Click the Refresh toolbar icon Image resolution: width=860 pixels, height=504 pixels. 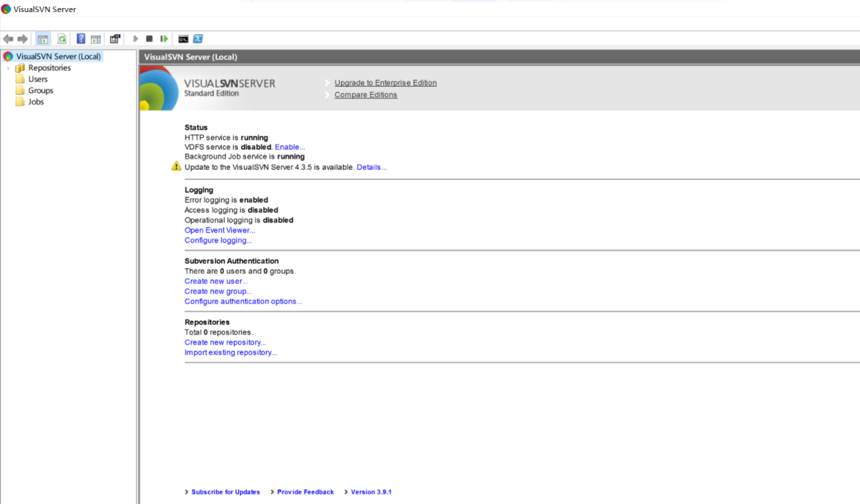(62, 39)
